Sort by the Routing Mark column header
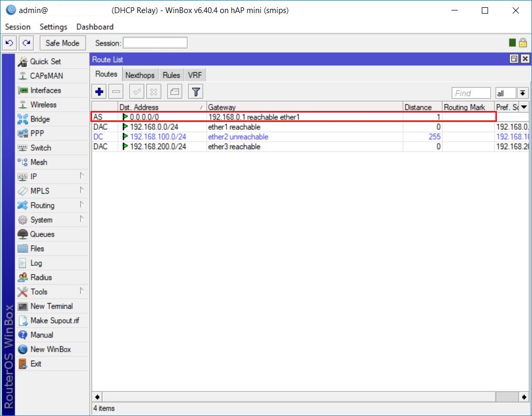 point(468,107)
